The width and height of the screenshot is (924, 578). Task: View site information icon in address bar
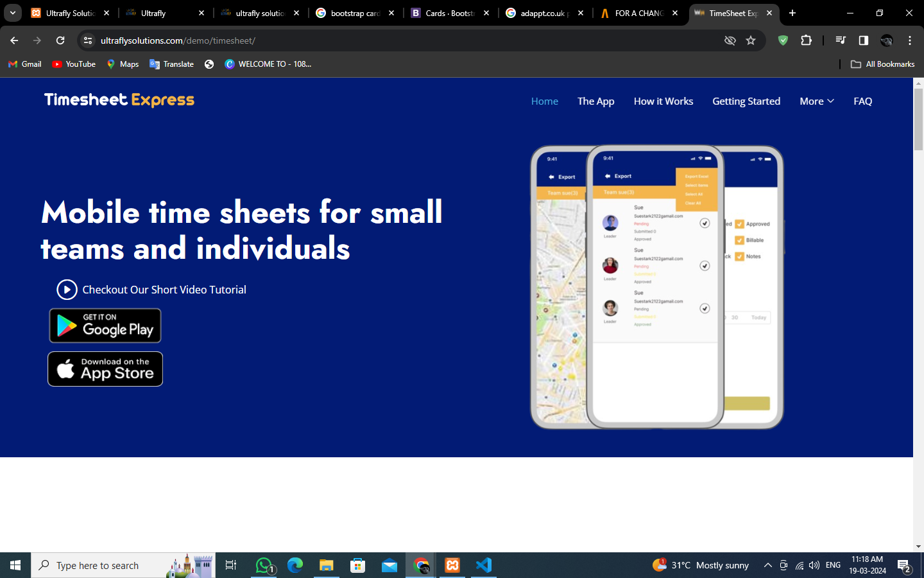[88, 40]
